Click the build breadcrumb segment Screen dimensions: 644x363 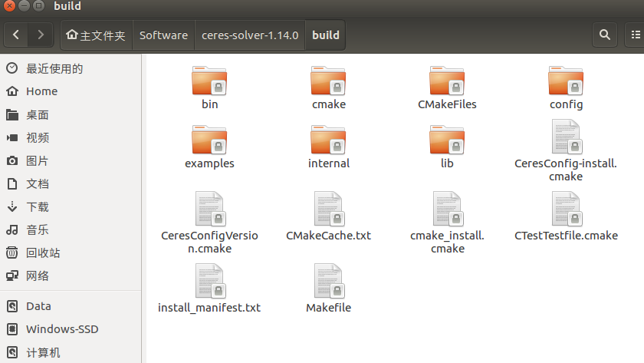pos(325,35)
